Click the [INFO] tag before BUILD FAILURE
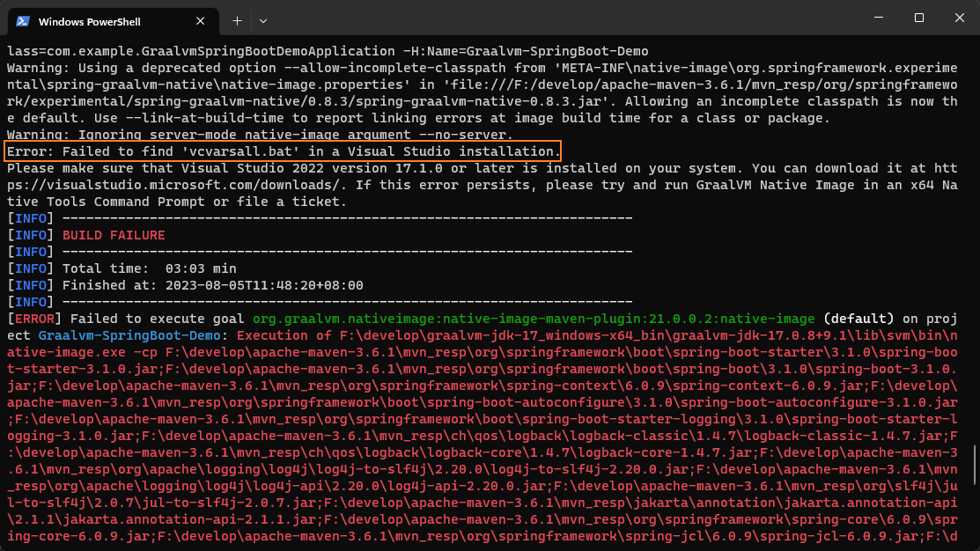Screen dimensions: 980x551 [31, 236]
